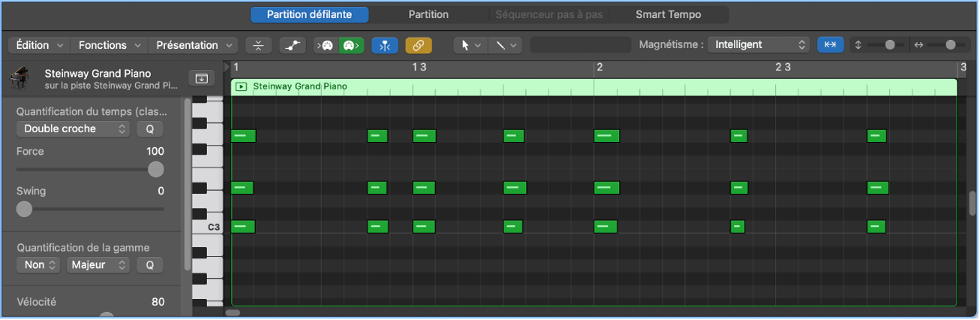
Task: Click the play icon in the region header
Action: [241, 86]
